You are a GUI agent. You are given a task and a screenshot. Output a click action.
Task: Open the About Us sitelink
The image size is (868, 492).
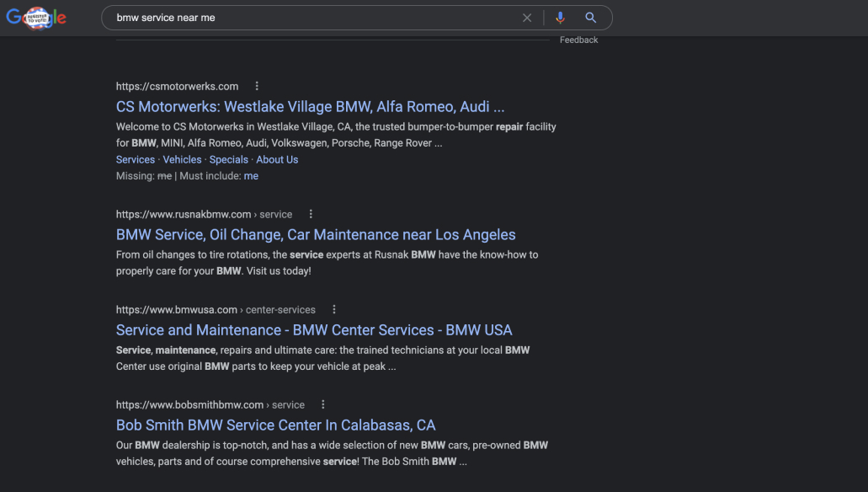point(277,159)
